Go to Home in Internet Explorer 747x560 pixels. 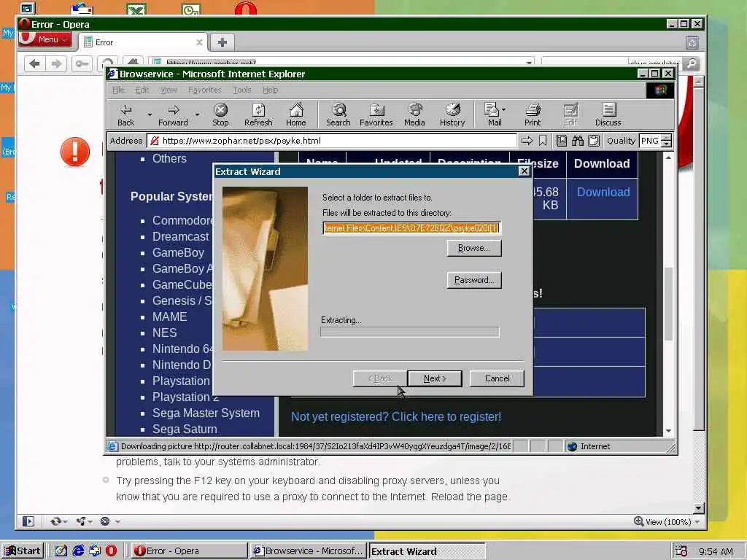click(x=296, y=115)
